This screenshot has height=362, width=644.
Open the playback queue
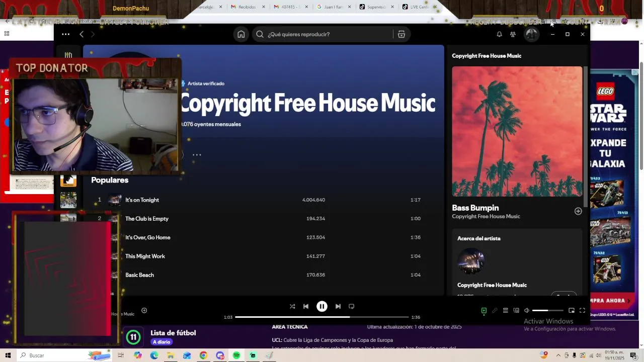506,311
